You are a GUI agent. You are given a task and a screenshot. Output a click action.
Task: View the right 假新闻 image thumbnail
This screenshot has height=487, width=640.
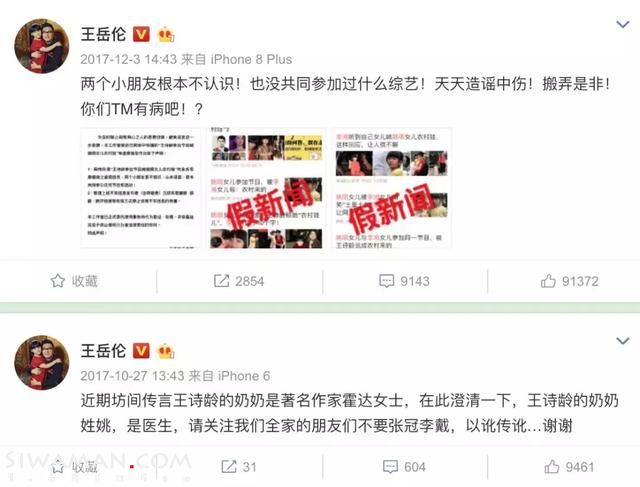(392, 188)
